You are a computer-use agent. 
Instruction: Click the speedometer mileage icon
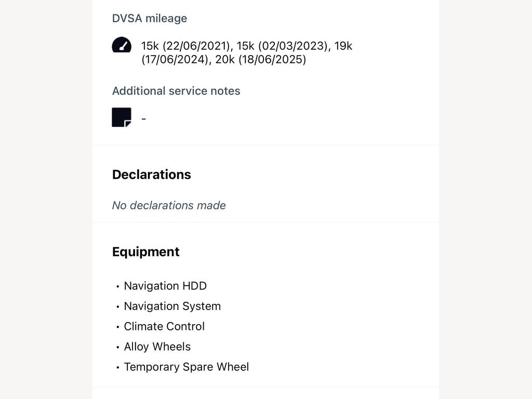pyautogui.click(x=122, y=45)
